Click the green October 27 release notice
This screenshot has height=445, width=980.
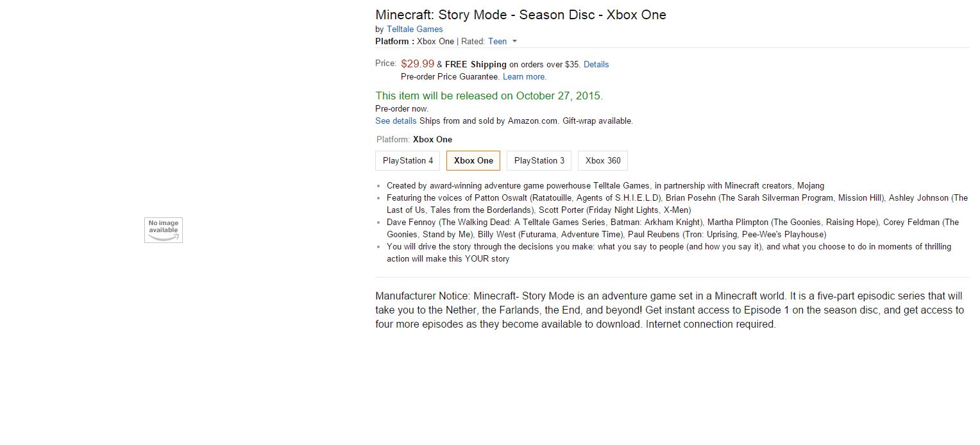click(489, 96)
